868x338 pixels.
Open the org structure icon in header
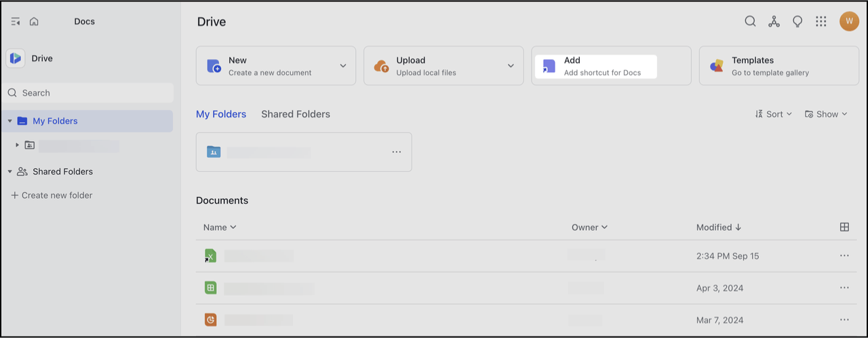(x=774, y=22)
